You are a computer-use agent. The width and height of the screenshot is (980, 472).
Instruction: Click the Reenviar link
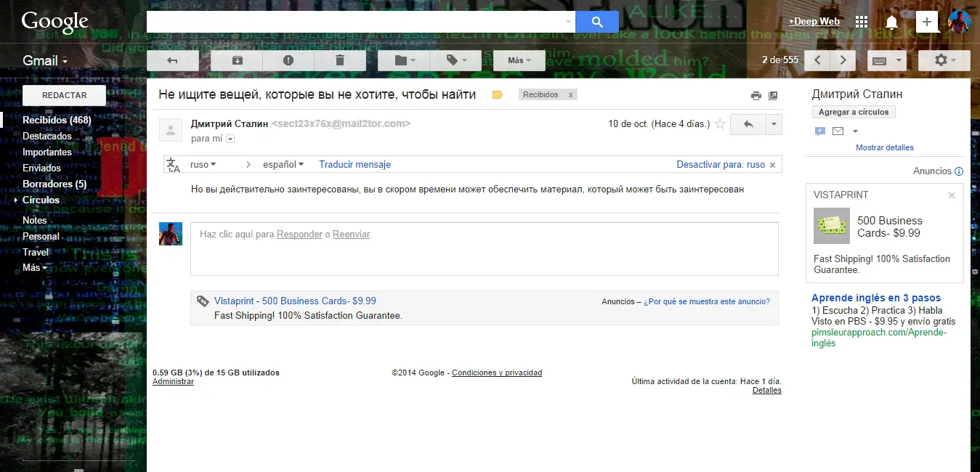(352, 235)
